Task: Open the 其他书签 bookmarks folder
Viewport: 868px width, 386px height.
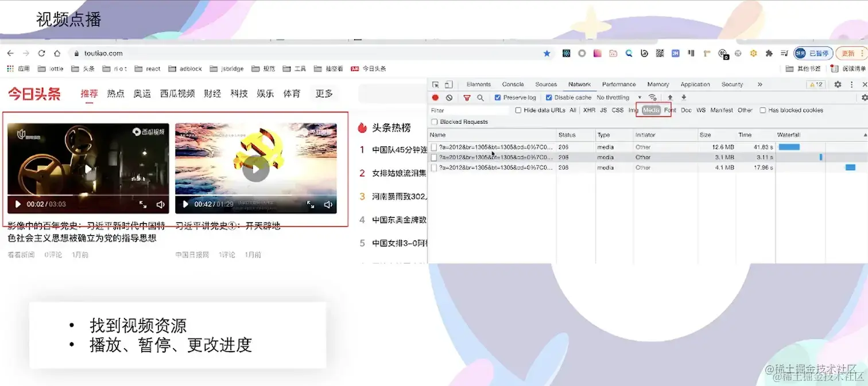Action: pyautogui.click(x=803, y=69)
